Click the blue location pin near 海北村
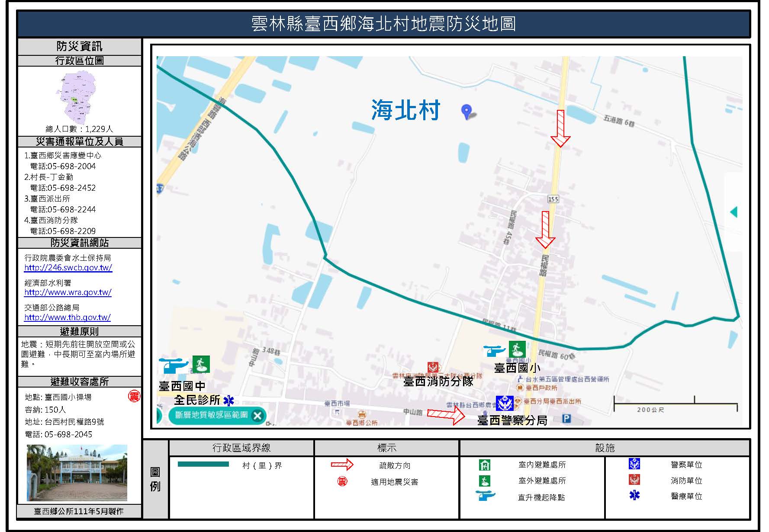The height and width of the screenshot is (532, 769). point(466,112)
